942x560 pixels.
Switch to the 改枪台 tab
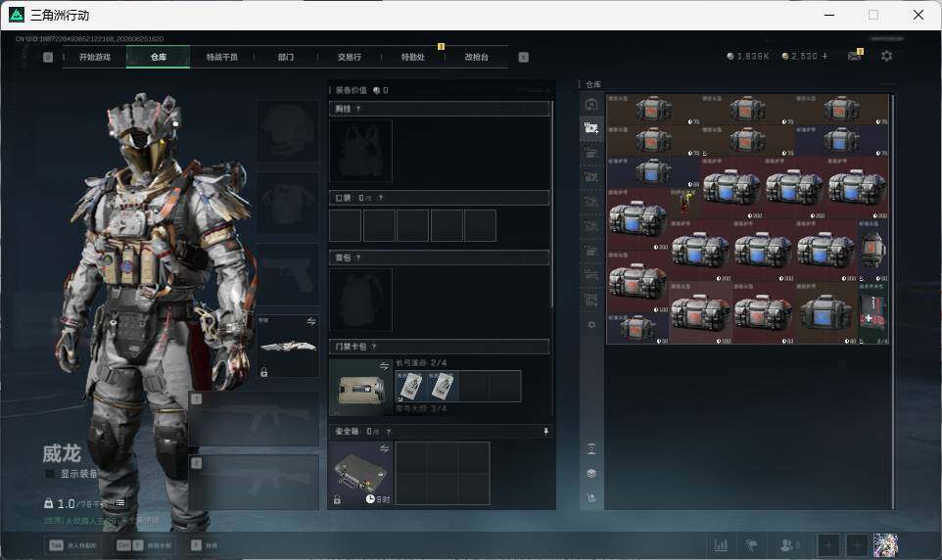[477, 57]
